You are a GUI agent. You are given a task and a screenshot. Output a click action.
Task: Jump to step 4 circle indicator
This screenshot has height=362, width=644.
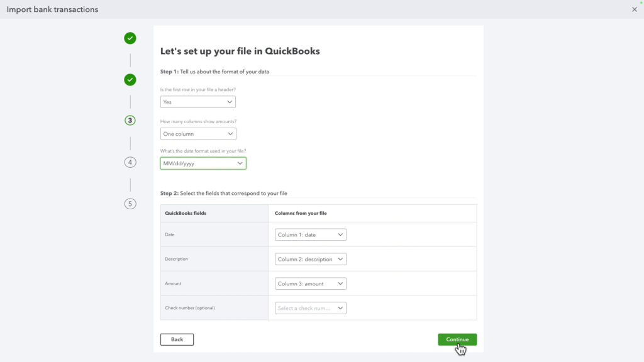(x=130, y=162)
